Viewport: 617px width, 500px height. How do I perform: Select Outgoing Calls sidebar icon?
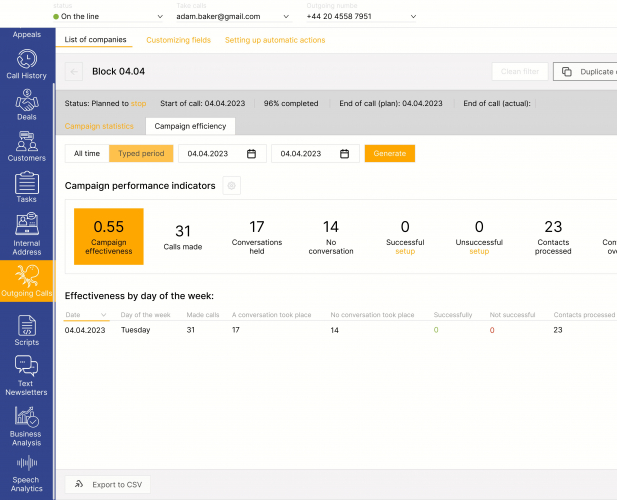pyautogui.click(x=27, y=275)
